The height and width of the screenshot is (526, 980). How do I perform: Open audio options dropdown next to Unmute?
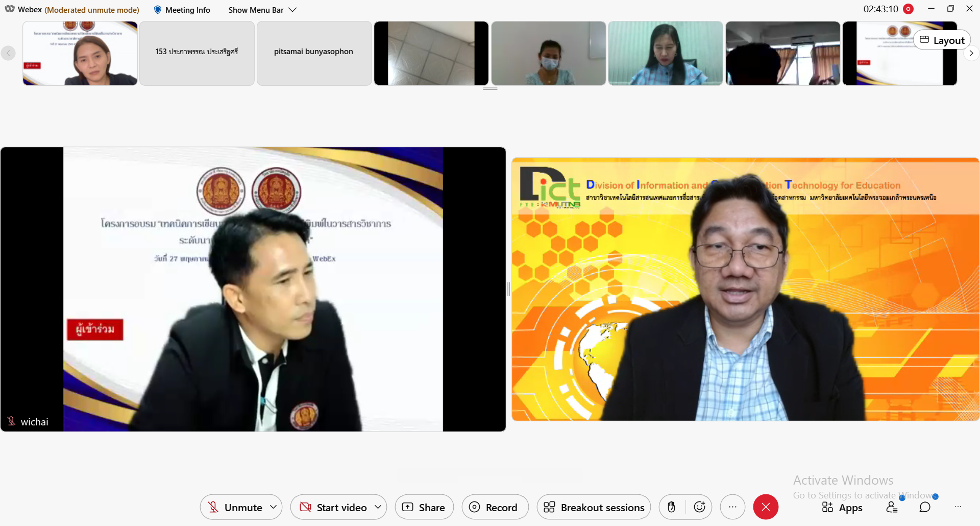(x=274, y=507)
